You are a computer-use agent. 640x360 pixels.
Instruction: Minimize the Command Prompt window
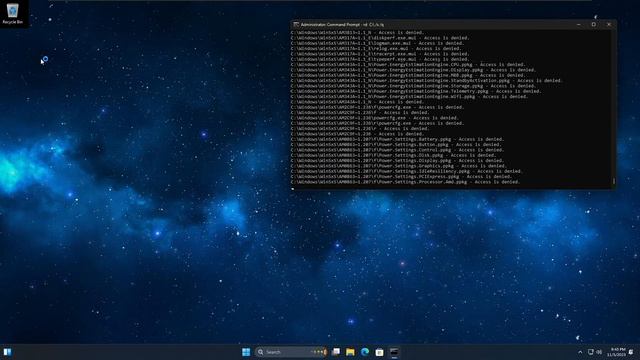click(x=579, y=24)
